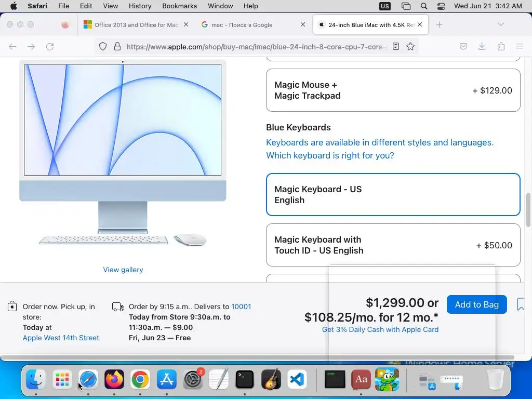532x399 pixels.
Task: Toggle reader view icon in address bar
Action: [395, 46]
